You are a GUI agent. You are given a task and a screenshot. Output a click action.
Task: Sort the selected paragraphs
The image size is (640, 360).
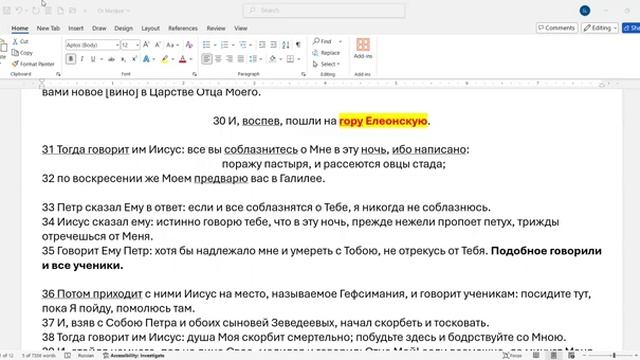pos(286,44)
